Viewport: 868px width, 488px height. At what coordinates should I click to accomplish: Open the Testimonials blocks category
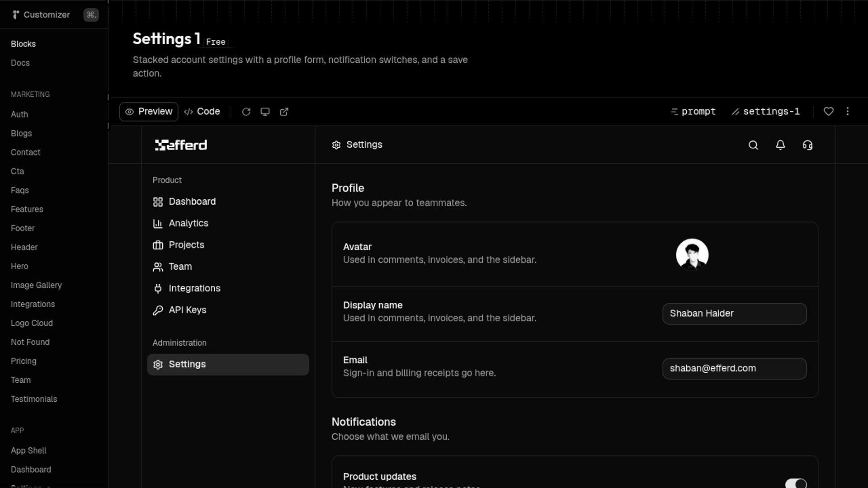(x=34, y=399)
